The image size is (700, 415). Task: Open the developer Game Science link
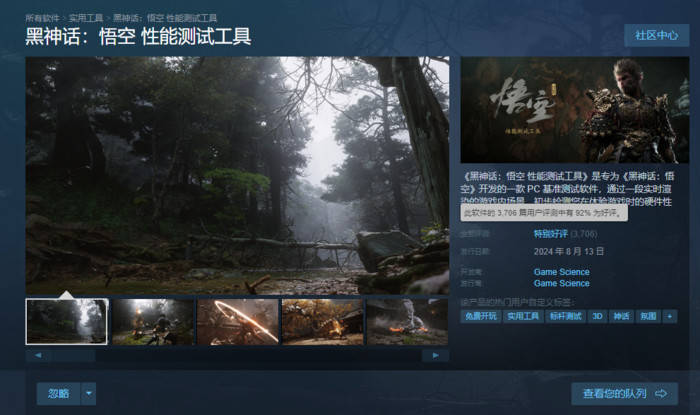click(x=561, y=272)
